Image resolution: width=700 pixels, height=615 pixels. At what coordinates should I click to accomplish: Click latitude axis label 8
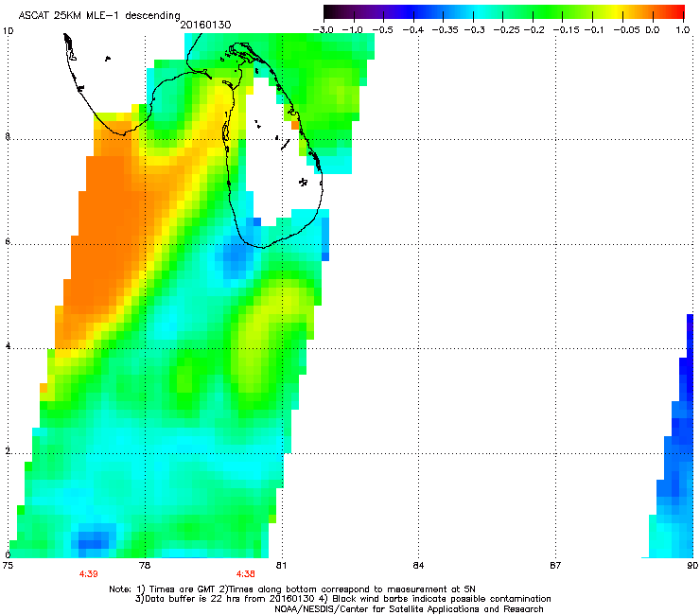(x=8, y=136)
